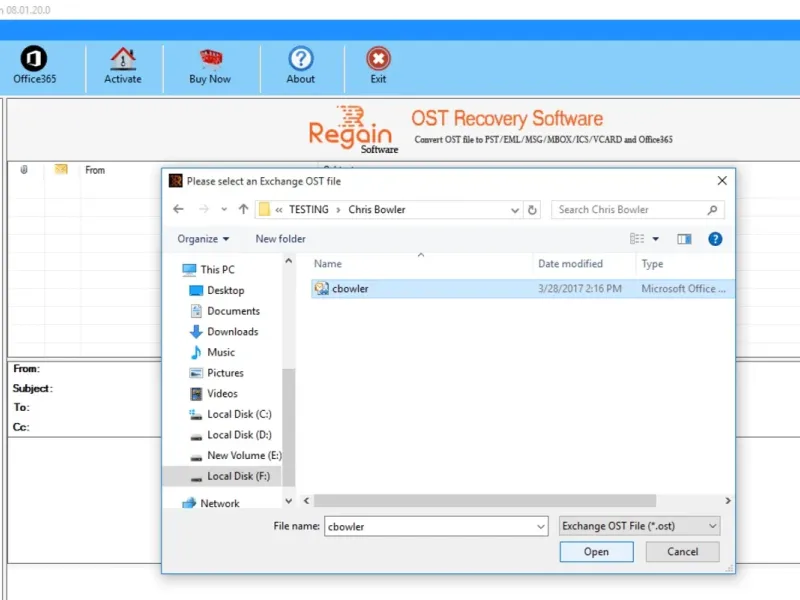The height and width of the screenshot is (600, 800).
Task: Go up one folder level
Action: (x=243, y=209)
